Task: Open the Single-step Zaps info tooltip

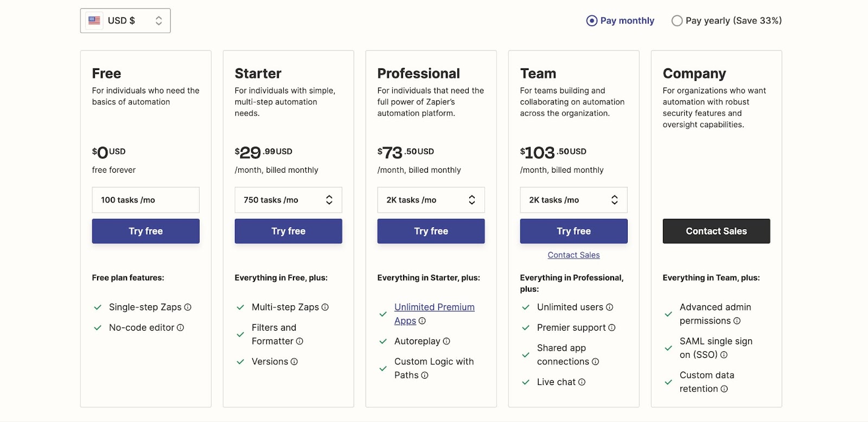Action: click(188, 307)
